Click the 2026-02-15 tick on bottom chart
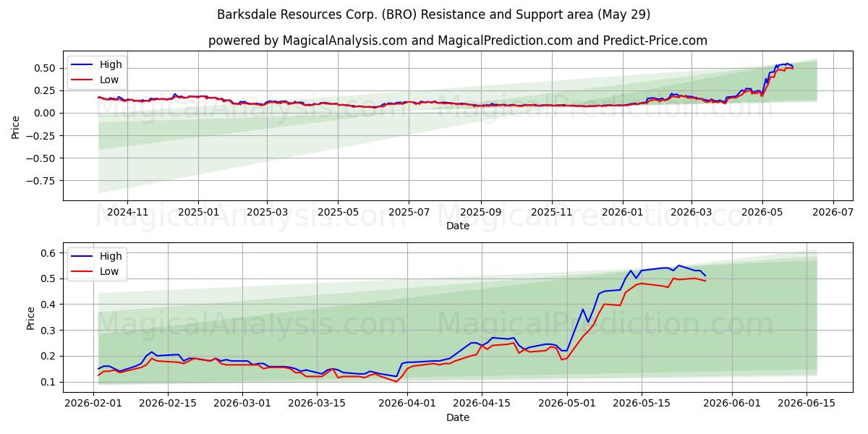The width and height of the screenshot is (868, 434). coord(169,404)
